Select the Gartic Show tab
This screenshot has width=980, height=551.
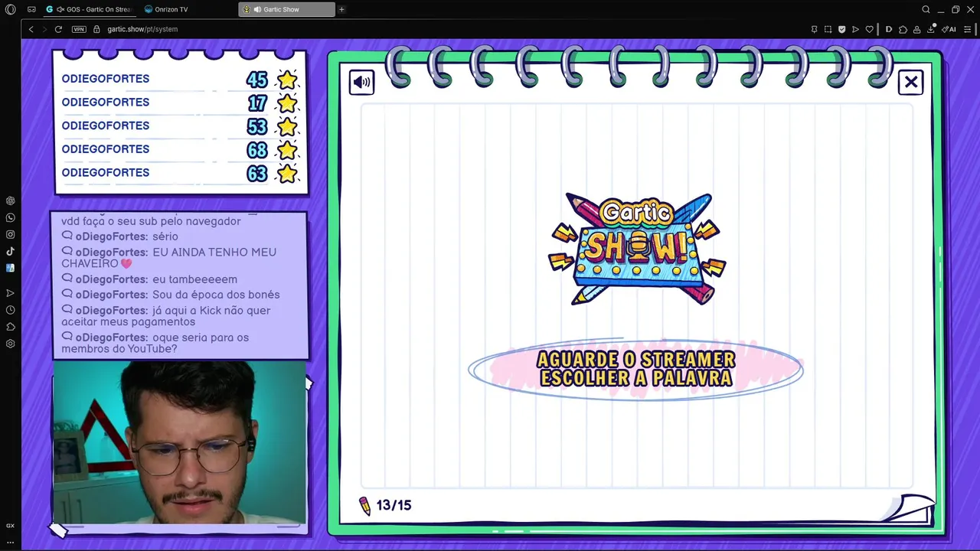(286, 9)
